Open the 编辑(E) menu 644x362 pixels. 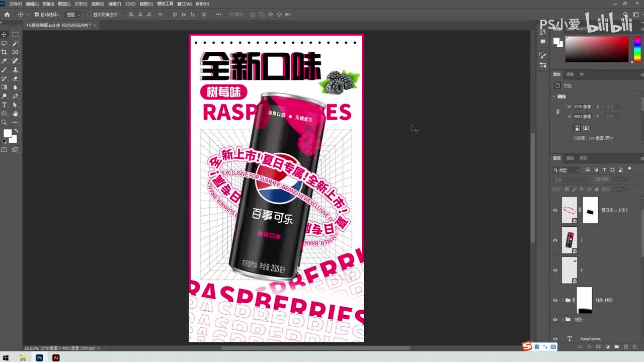32,4
